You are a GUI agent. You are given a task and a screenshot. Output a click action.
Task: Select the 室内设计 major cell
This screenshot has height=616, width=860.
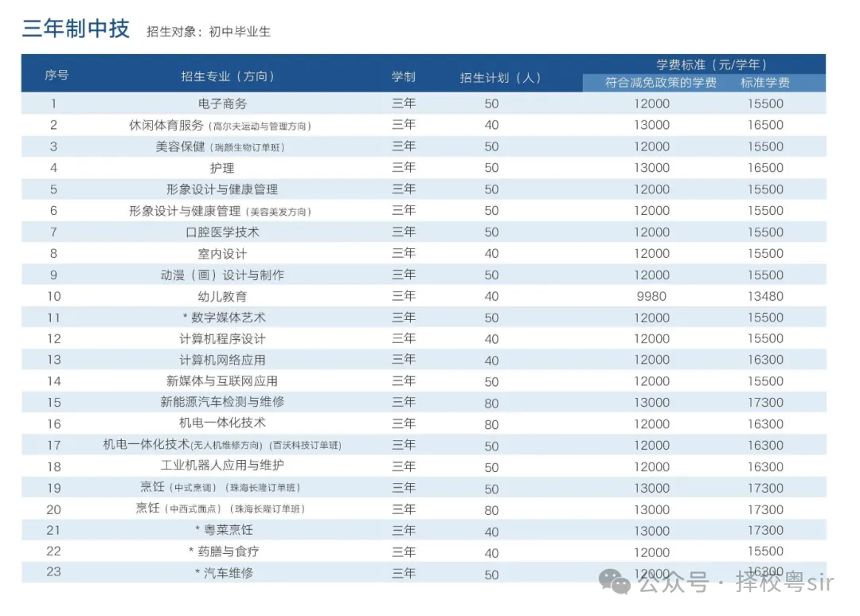click(222, 254)
